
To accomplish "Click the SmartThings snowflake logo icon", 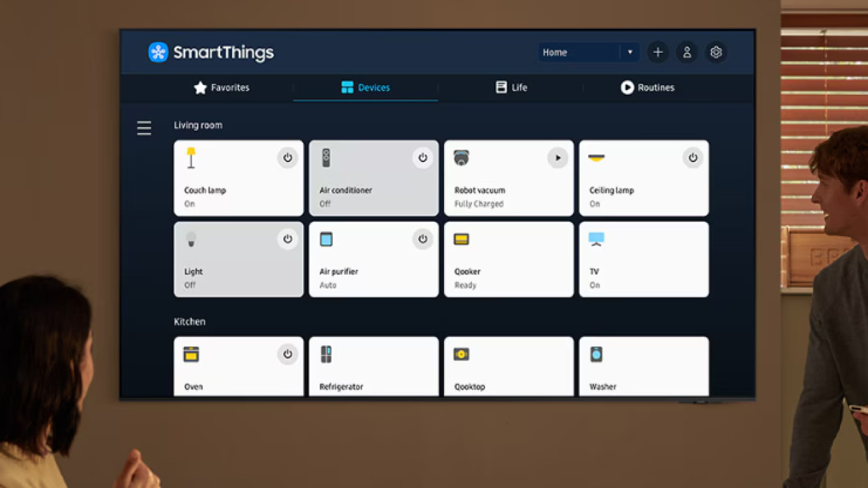I will coord(159,52).
